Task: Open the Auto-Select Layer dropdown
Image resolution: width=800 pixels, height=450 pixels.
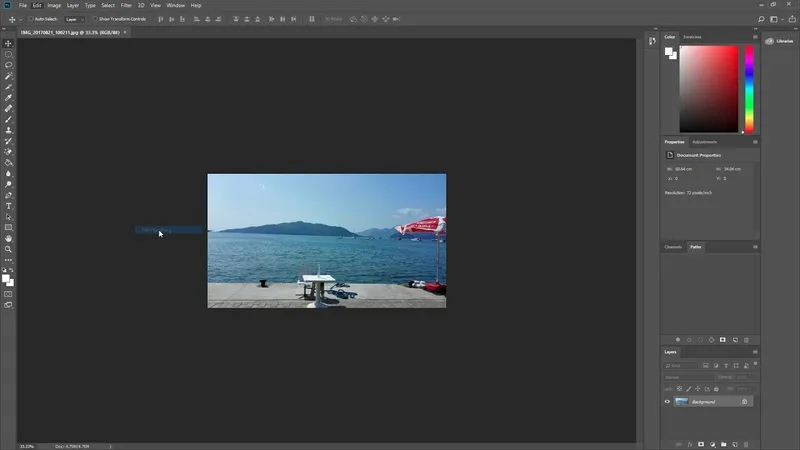Action: 75,18
